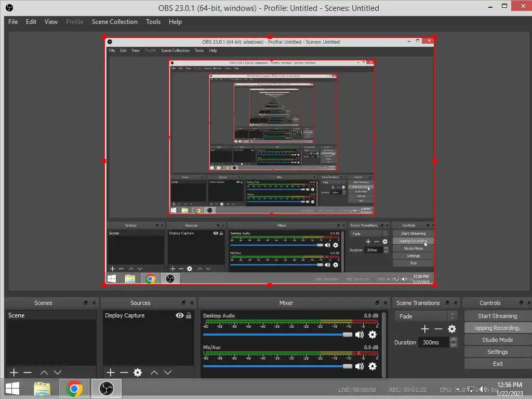Close the Mixer panel

385,303
